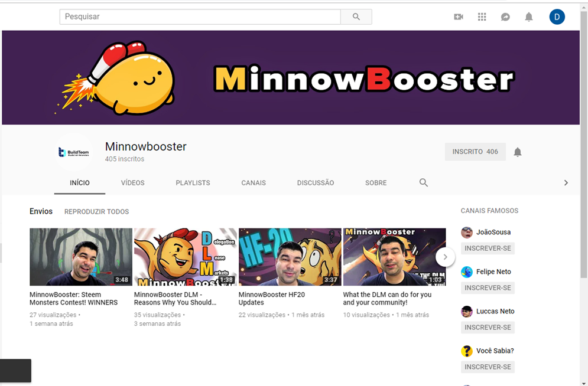588x386 pixels.
Task: Open Felipe Neto channel avatar
Action: pos(466,272)
